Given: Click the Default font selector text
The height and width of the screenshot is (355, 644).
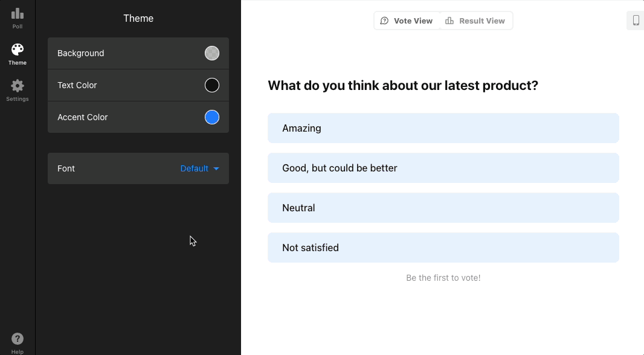Looking at the screenshot, I should coord(194,168).
